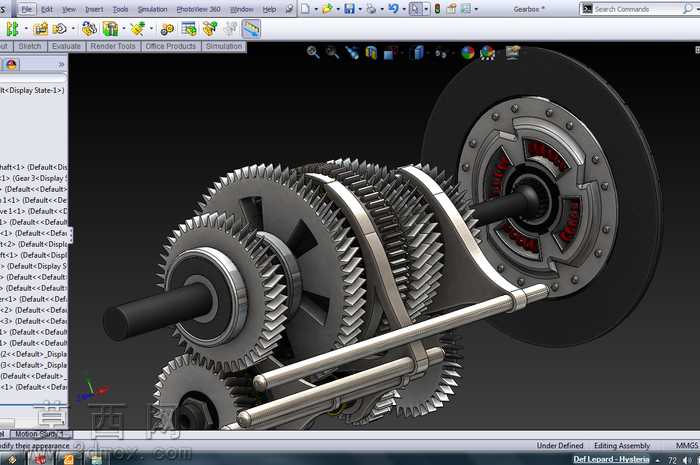The height and width of the screenshot is (465, 700).
Task: Click the MMGS unit system button
Action: click(x=687, y=445)
